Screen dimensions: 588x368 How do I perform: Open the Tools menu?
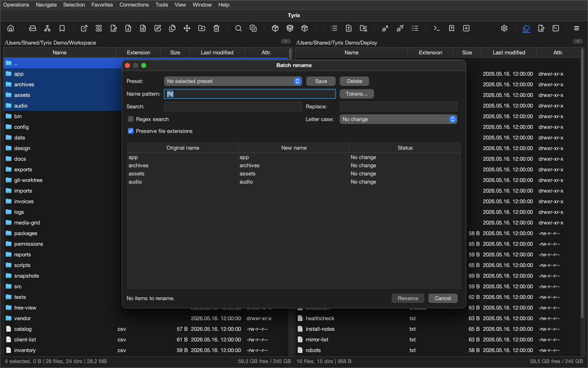pyautogui.click(x=162, y=4)
